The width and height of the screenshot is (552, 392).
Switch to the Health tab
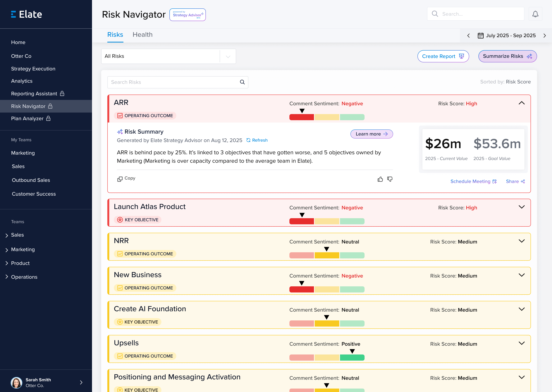click(142, 35)
